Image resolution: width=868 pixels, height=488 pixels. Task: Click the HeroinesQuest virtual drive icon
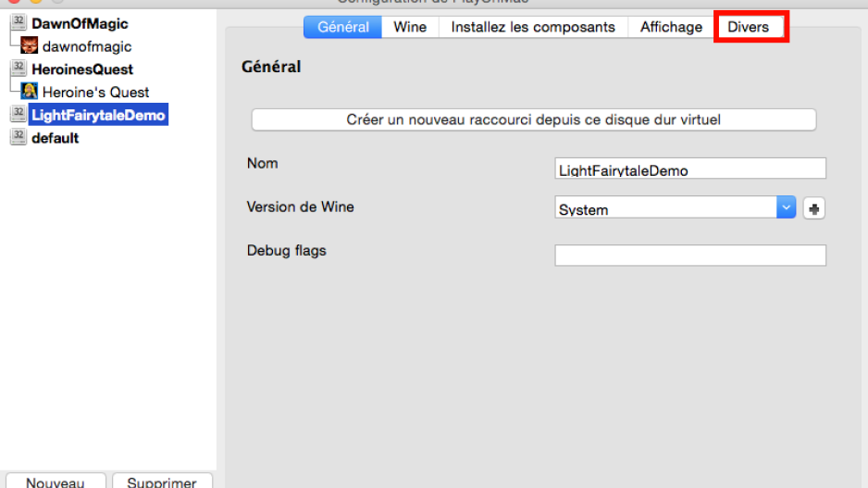(19, 69)
